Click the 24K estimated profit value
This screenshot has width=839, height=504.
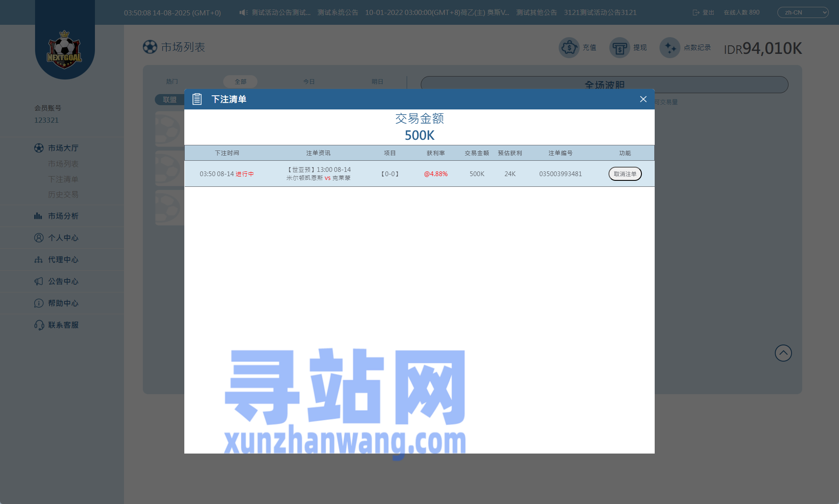point(510,174)
